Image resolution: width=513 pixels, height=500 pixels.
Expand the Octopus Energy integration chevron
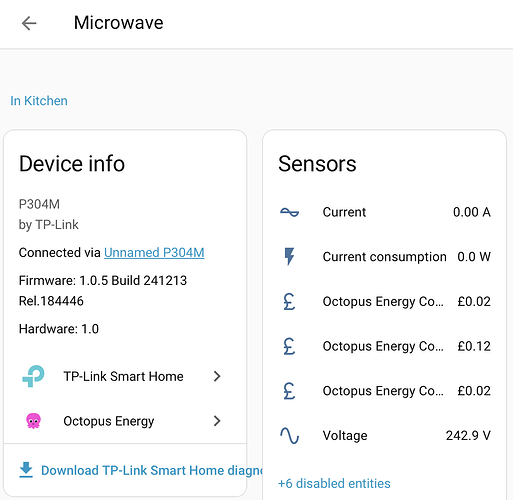click(x=217, y=421)
